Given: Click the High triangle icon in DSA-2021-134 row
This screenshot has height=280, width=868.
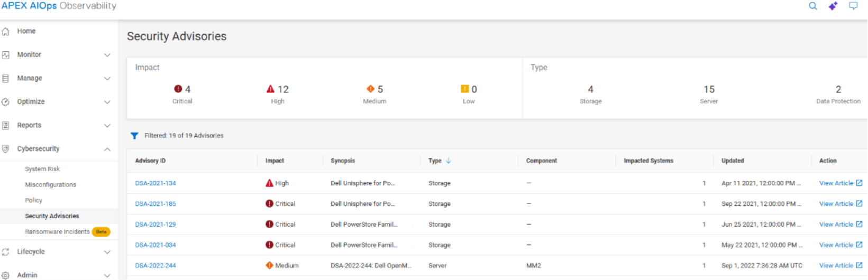Looking at the screenshot, I should (x=270, y=183).
